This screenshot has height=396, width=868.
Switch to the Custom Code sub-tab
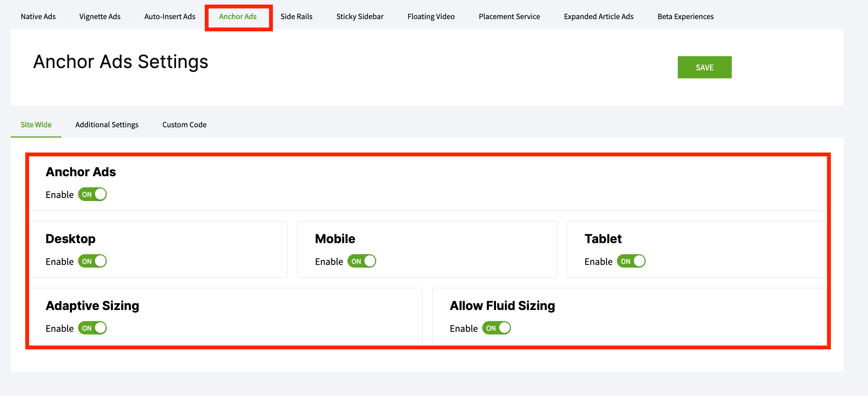tap(184, 125)
